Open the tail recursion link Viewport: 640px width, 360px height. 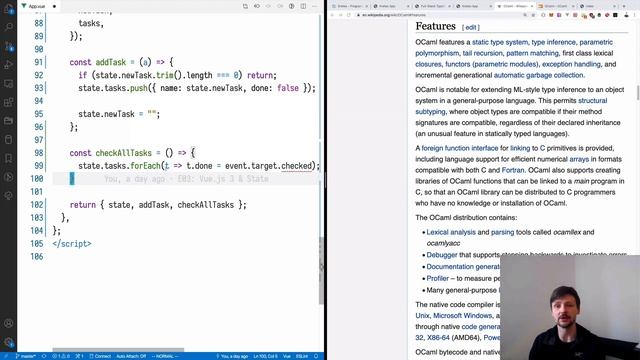coord(482,53)
